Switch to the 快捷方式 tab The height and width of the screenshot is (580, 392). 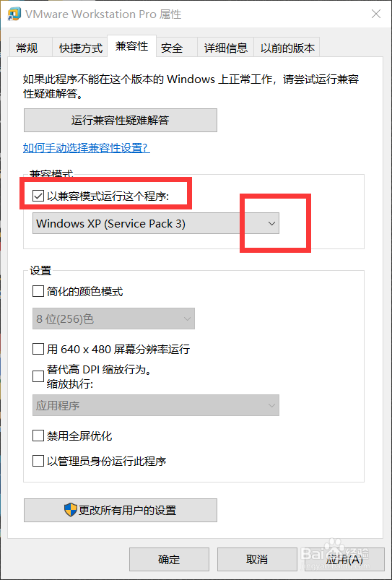pyautogui.click(x=81, y=48)
